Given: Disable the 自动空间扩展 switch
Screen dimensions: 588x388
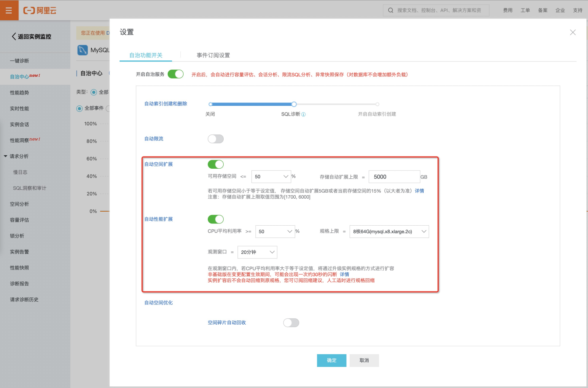Looking at the screenshot, I should pyautogui.click(x=216, y=164).
